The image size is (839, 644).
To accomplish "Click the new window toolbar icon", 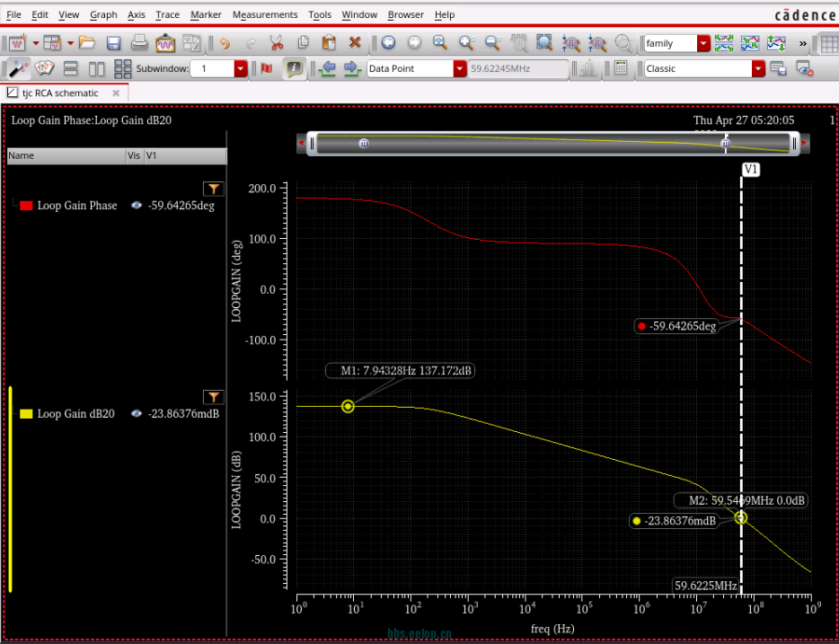I will [x=19, y=43].
